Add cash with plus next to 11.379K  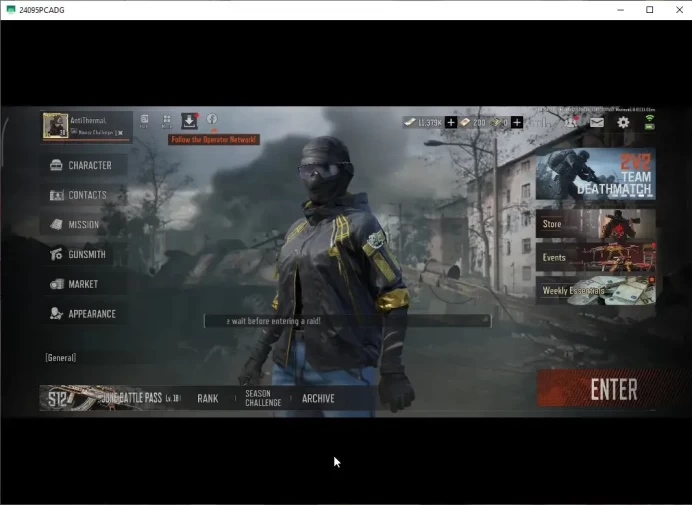point(451,122)
